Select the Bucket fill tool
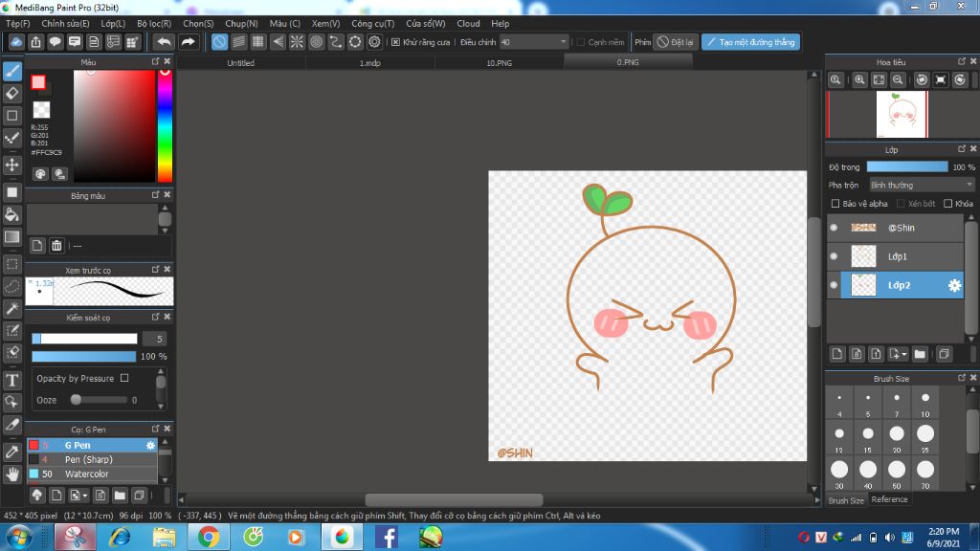The image size is (980, 551). coord(12,214)
